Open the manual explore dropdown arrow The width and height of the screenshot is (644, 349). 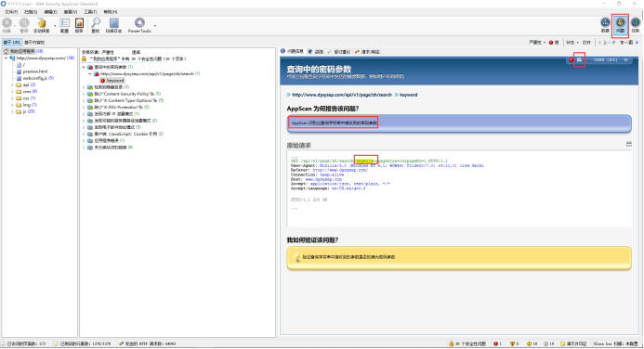click(x=55, y=25)
